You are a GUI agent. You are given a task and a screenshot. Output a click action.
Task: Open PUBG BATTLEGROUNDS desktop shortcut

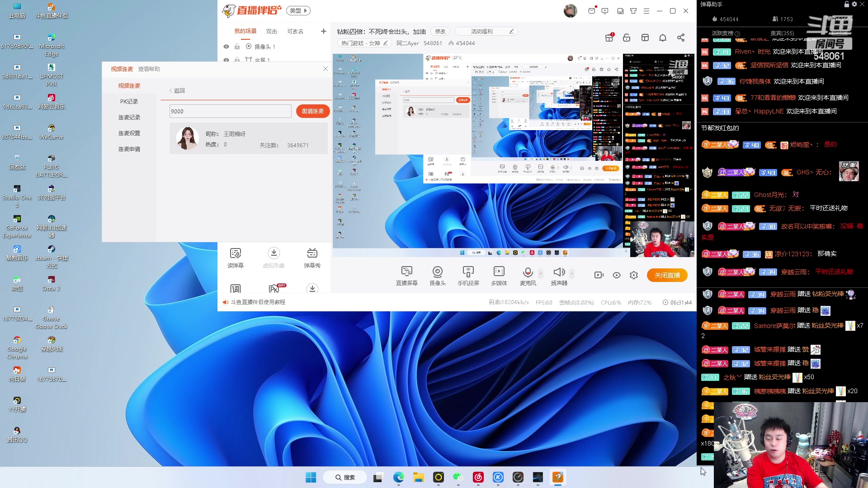pos(51,166)
